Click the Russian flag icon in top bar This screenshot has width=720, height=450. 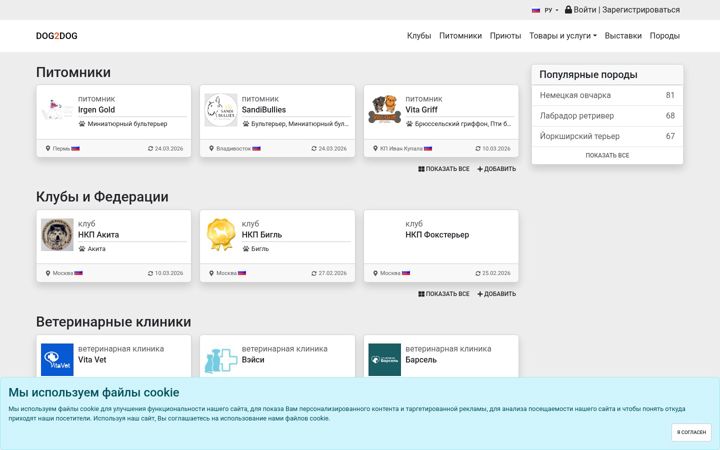click(536, 10)
